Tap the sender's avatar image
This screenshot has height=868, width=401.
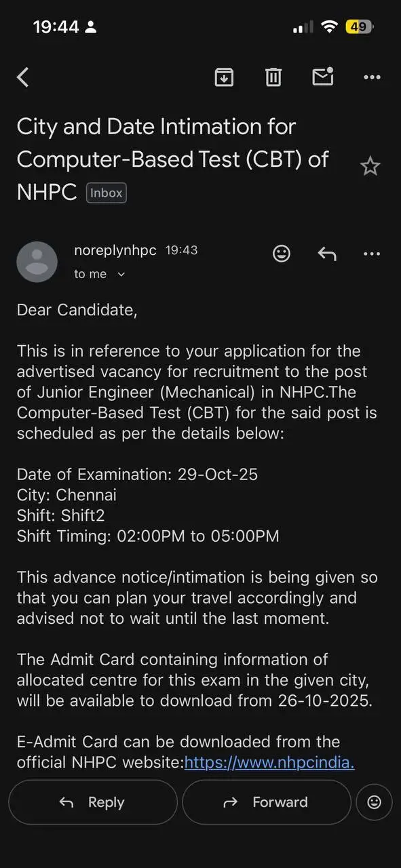(37, 262)
